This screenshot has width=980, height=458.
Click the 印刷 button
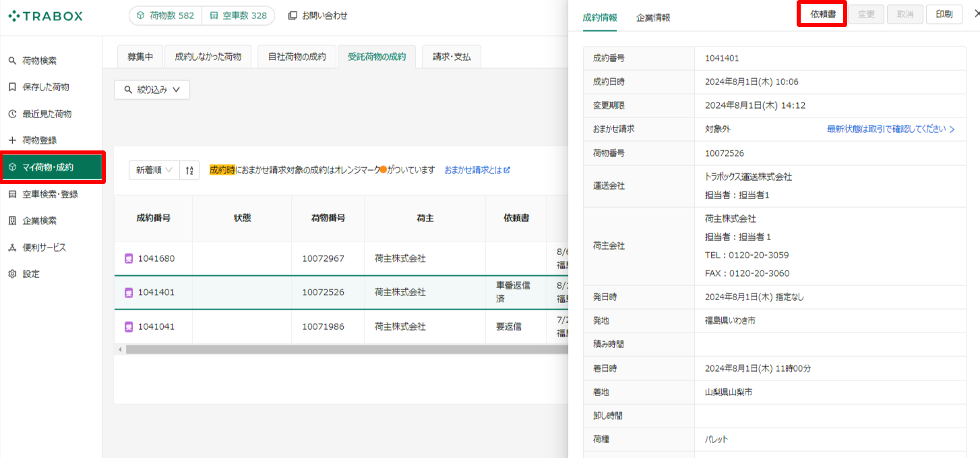pyautogui.click(x=944, y=14)
